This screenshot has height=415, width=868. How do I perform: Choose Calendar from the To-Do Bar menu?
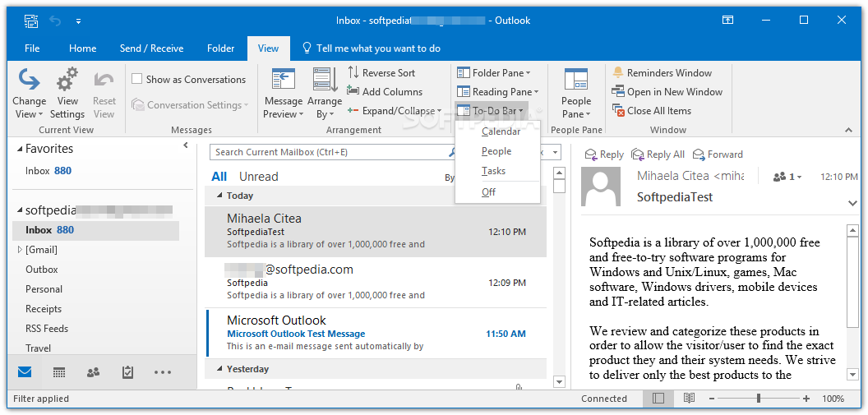(x=497, y=131)
